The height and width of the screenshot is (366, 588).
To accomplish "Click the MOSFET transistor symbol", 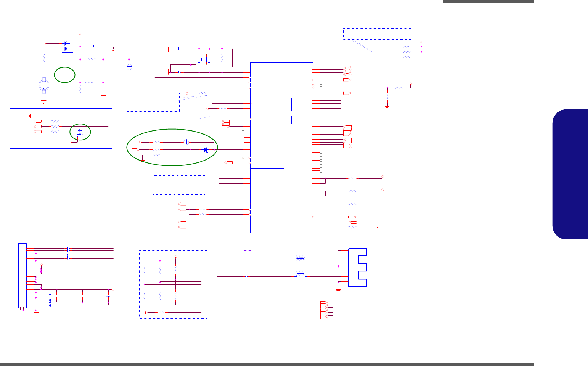I will pos(80,132).
